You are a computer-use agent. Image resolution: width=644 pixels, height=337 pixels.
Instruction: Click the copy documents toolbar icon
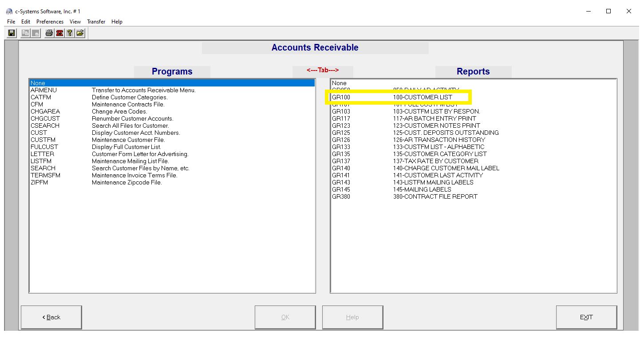tap(25, 33)
